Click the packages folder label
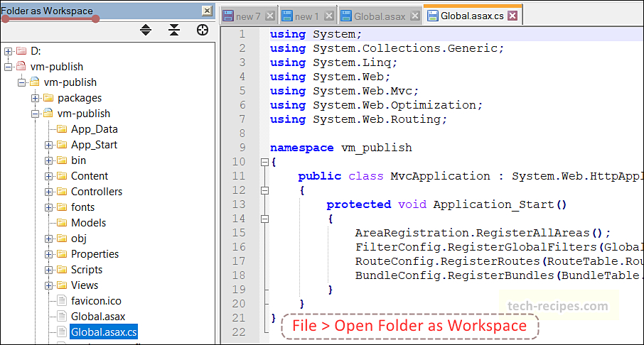This screenshot has width=644, height=345. click(80, 98)
